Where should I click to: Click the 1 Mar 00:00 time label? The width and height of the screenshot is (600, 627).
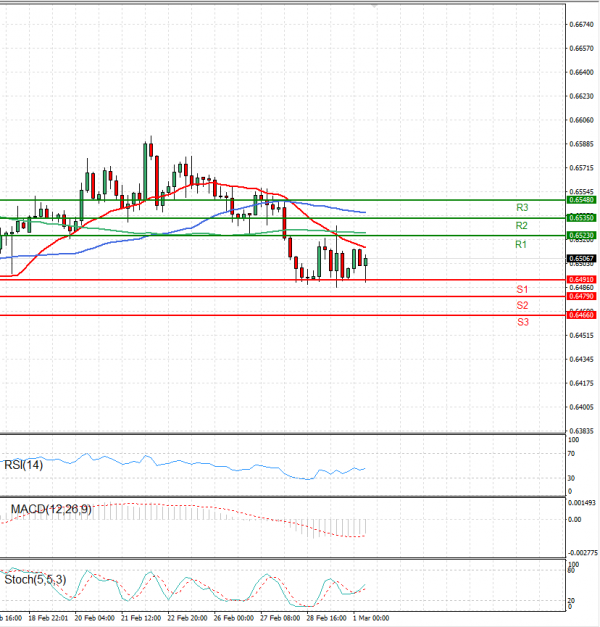point(371,618)
